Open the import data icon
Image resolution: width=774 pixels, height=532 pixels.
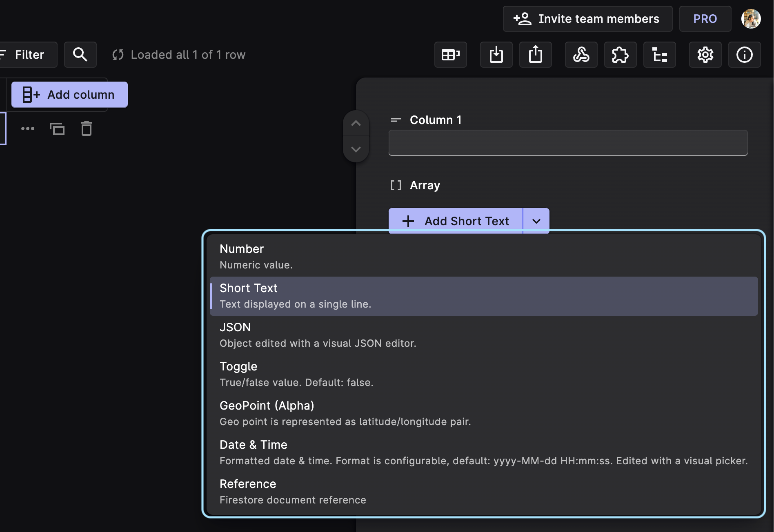click(496, 55)
